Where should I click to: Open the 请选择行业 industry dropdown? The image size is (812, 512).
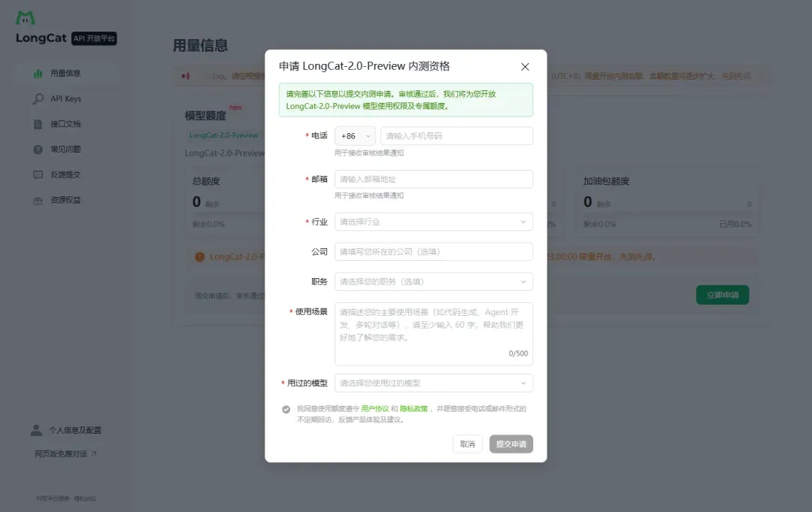(x=434, y=222)
